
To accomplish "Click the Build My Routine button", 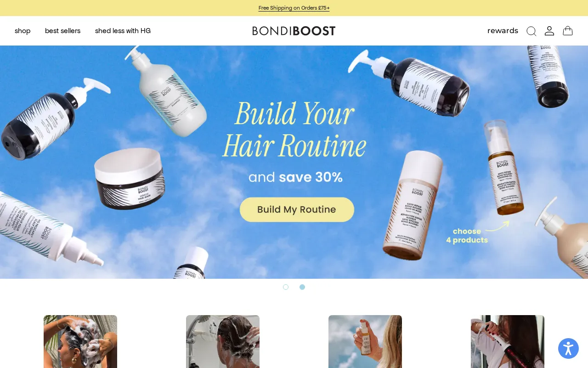I will coord(297,210).
